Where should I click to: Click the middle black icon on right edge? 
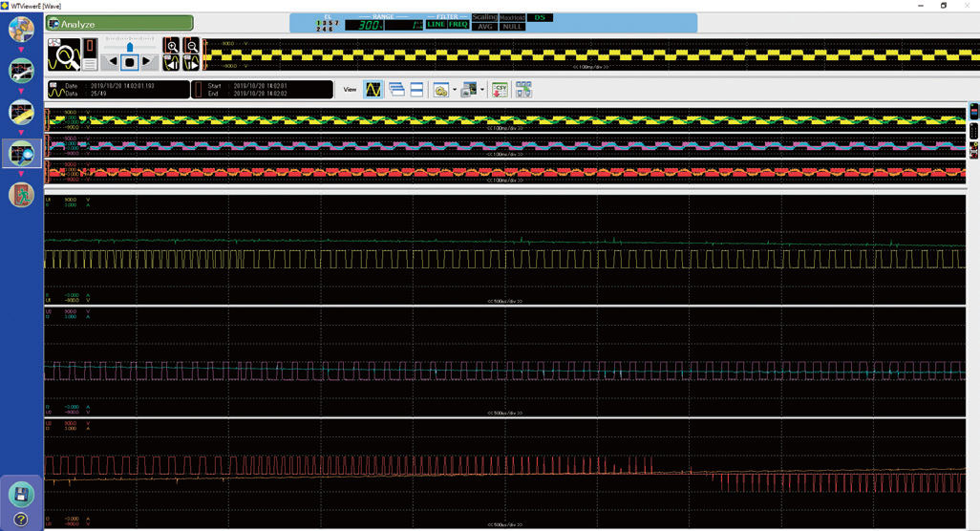[x=973, y=131]
